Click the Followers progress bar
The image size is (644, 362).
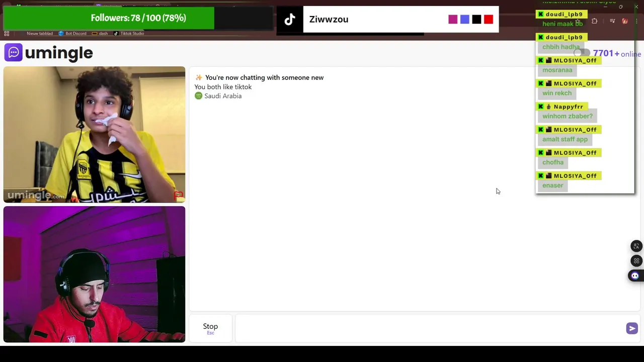[x=138, y=18]
